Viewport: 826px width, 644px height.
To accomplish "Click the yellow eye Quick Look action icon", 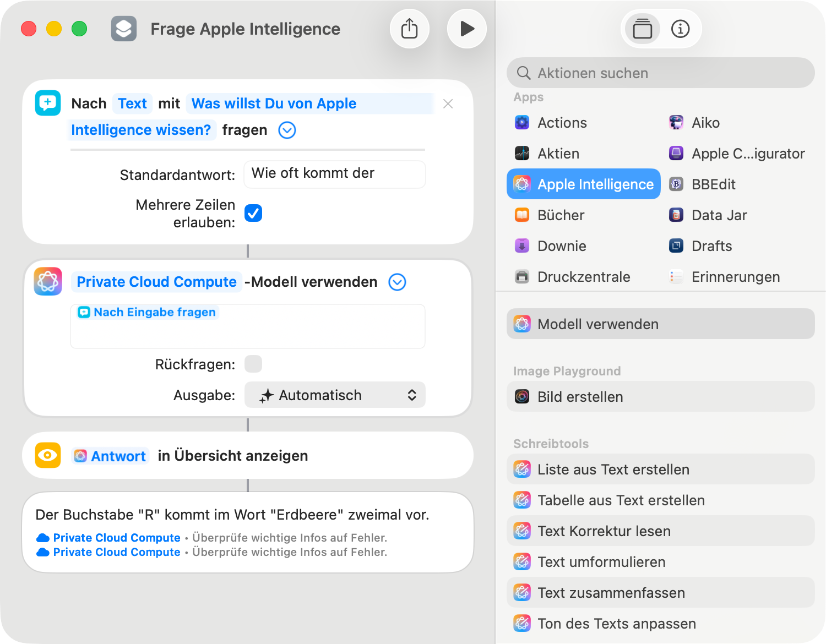I will (48, 455).
